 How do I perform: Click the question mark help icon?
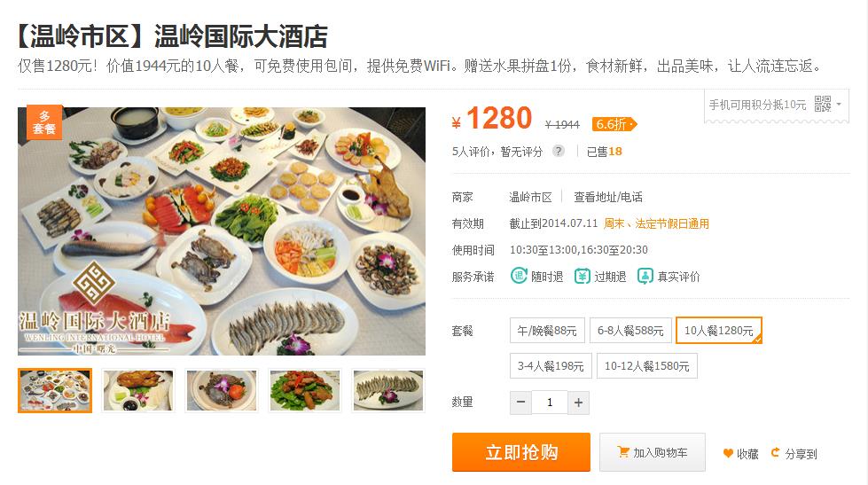(x=559, y=151)
